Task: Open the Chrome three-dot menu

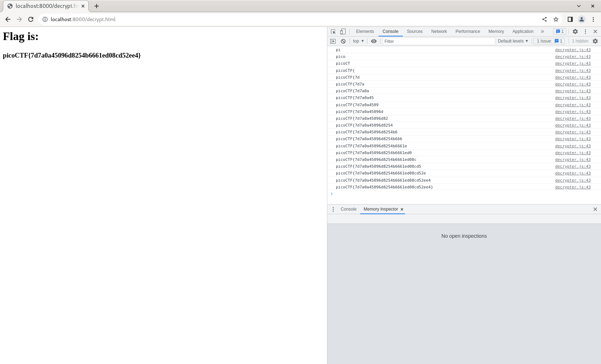Action: [x=593, y=19]
